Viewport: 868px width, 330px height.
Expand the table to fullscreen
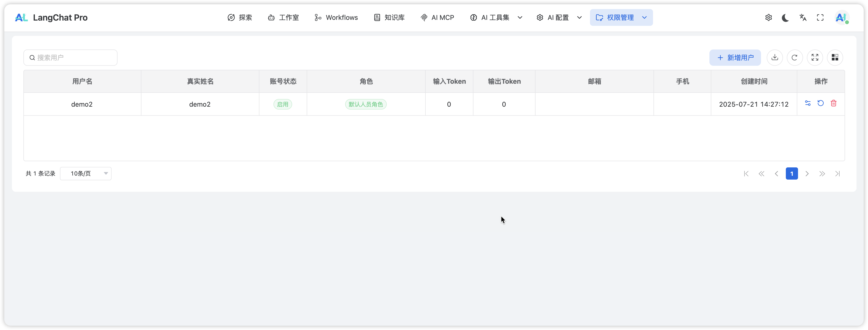[x=815, y=57]
